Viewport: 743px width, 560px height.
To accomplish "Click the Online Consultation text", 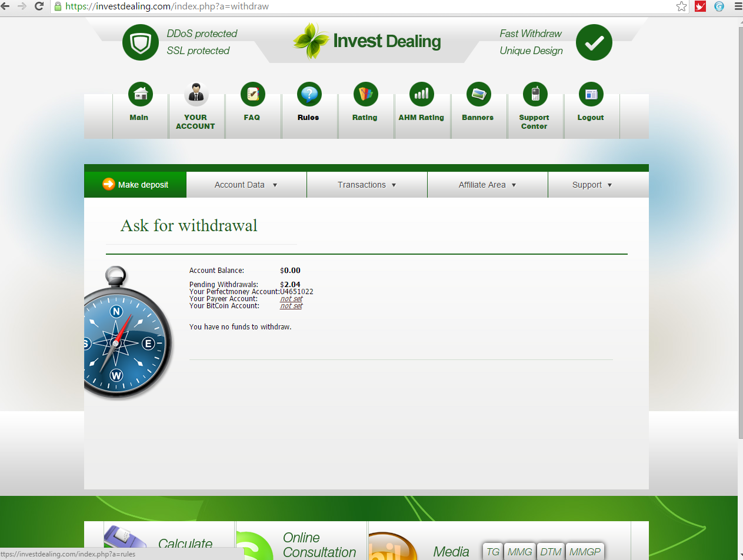I will tap(319, 545).
